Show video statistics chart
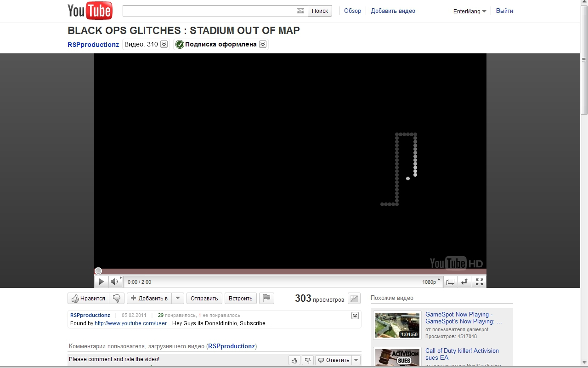588x368 pixels. 354,298
